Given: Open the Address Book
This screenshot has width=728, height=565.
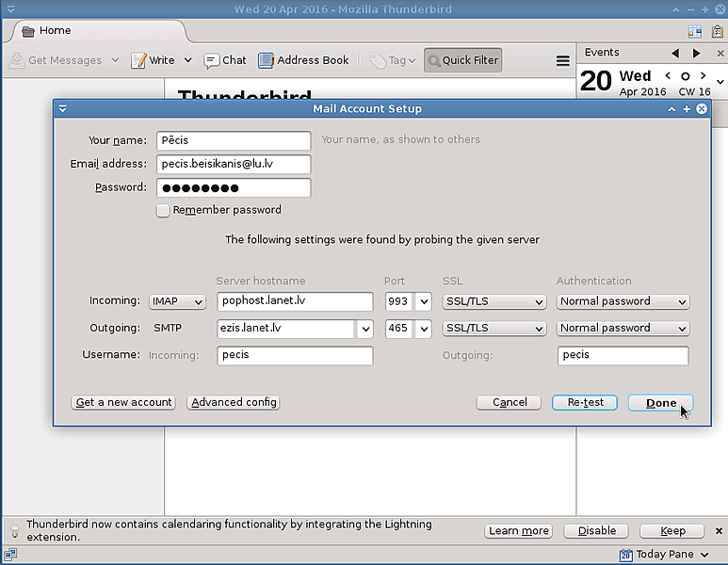Looking at the screenshot, I should (303, 60).
